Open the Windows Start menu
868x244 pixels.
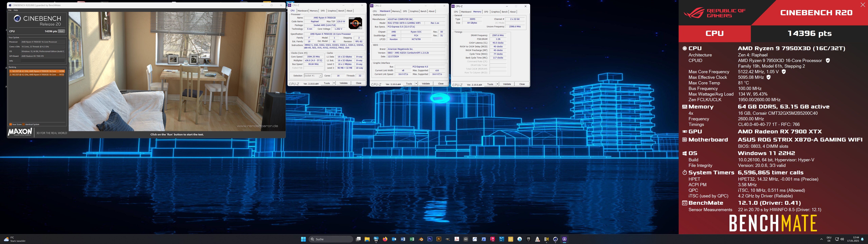[303, 239]
